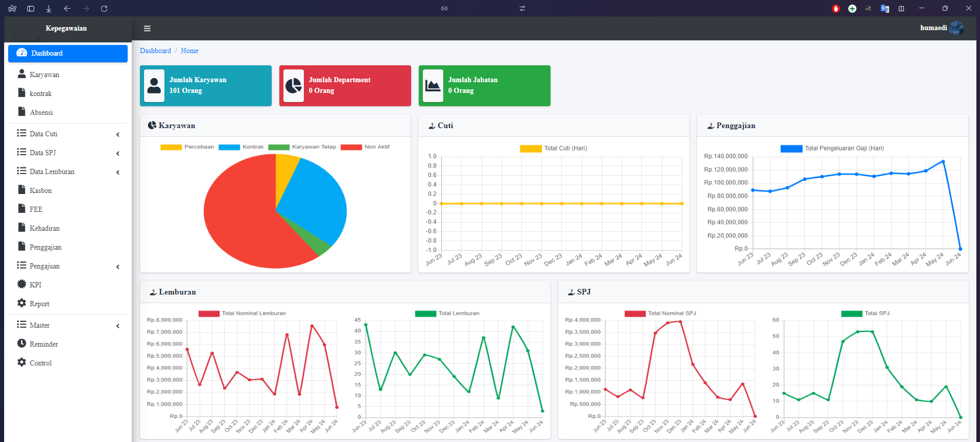Click the Control gear icon
Viewport: 980px width, 442px height.
pyautogui.click(x=21, y=362)
